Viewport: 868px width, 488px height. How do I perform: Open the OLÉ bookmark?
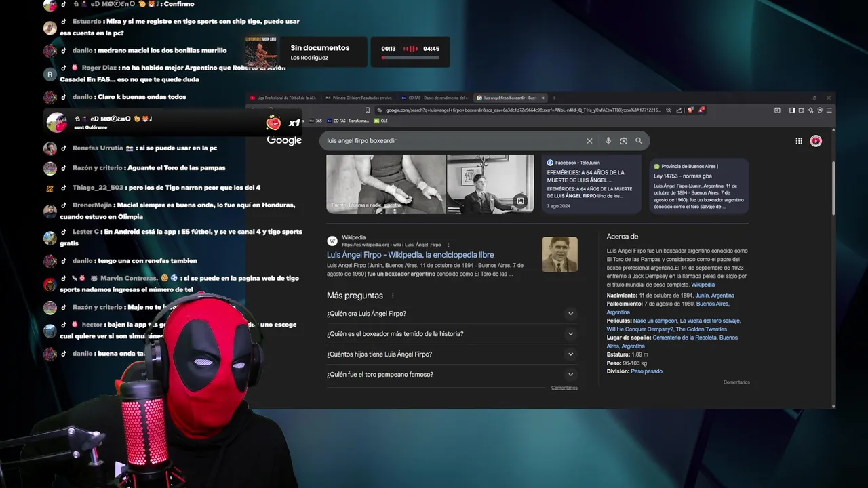(381, 121)
